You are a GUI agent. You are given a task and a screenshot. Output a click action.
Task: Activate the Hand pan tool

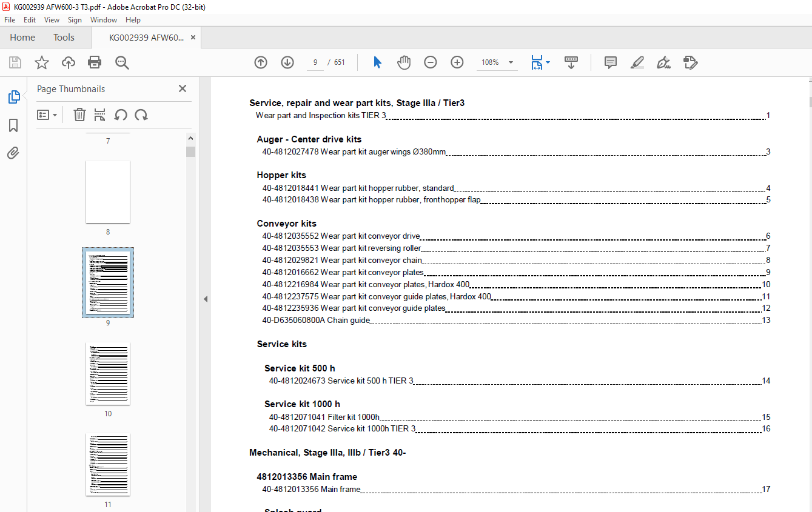click(404, 62)
